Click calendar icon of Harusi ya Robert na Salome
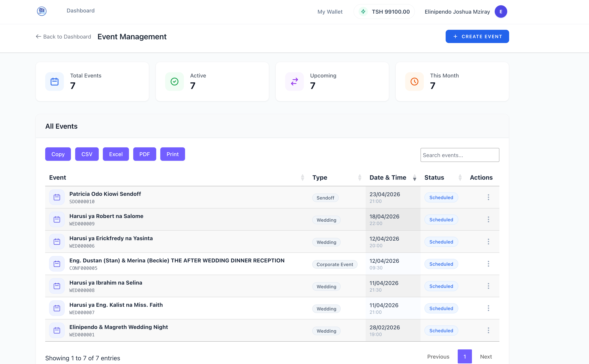Screen dimensions: 589x364 click(57, 220)
